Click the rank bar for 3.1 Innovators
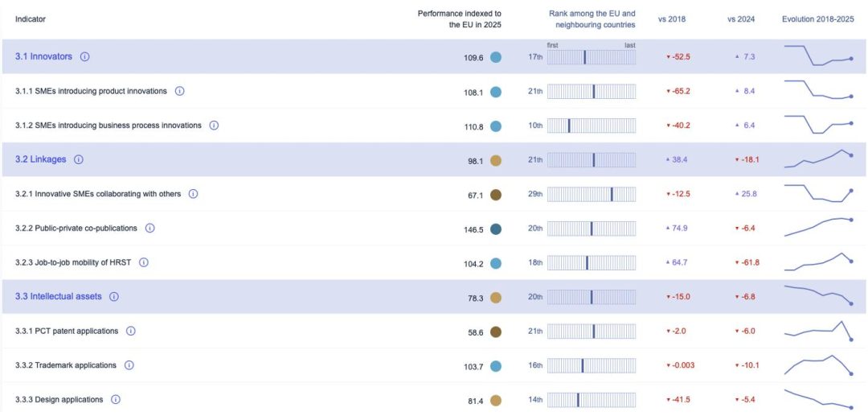Image resolution: width=868 pixels, height=416 pixels. point(591,57)
